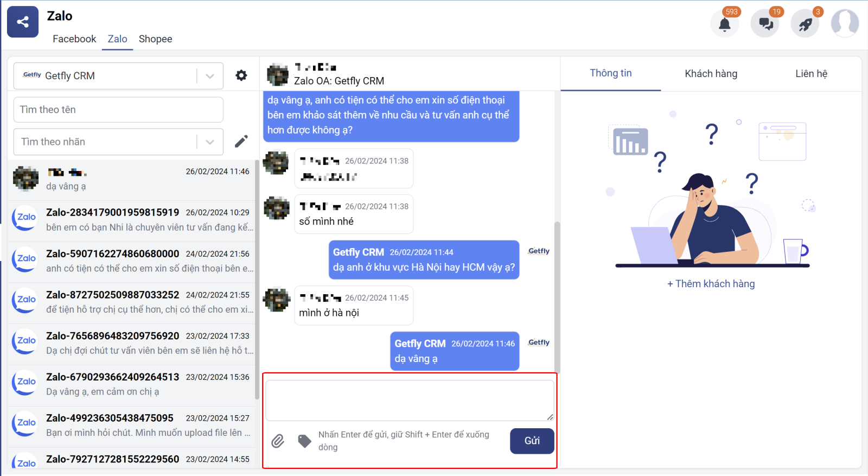Click the 'Zalo' page title

click(x=60, y=16)
